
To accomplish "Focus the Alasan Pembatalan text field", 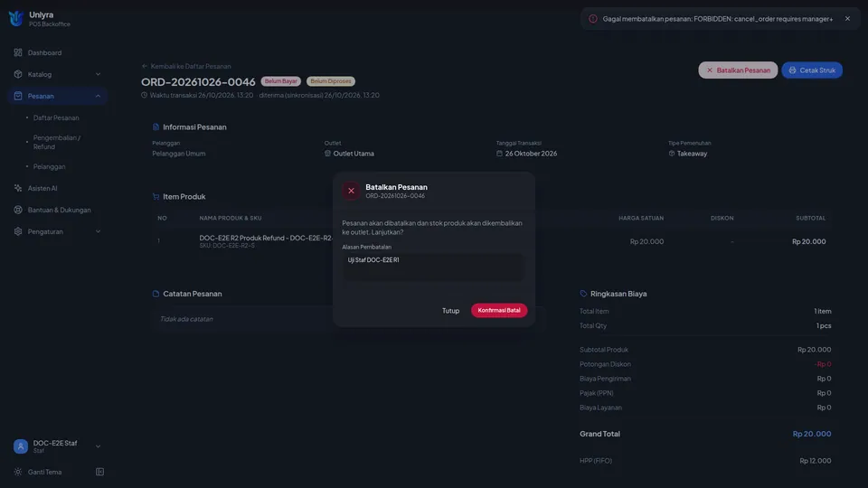I will click(x=432, y=267).
